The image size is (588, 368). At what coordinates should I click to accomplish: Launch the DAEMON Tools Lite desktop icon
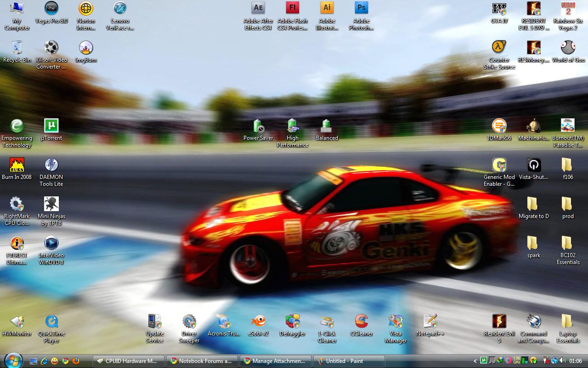tap(51, 172)
